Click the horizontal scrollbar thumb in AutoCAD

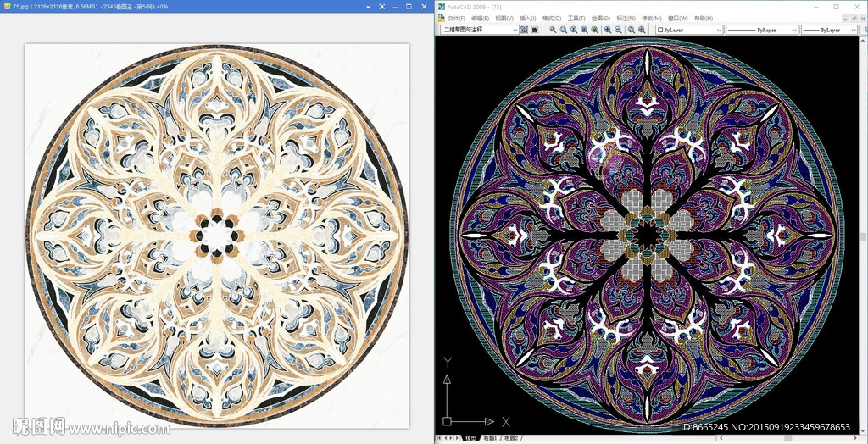tap(788, 438)
